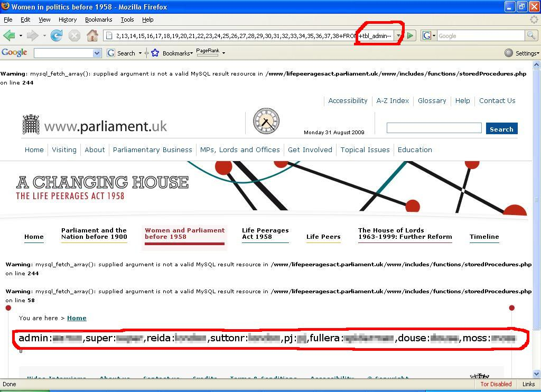The image size is (541, 392).
Task: Open the A-Z Index link
Action: coord(392,100)
